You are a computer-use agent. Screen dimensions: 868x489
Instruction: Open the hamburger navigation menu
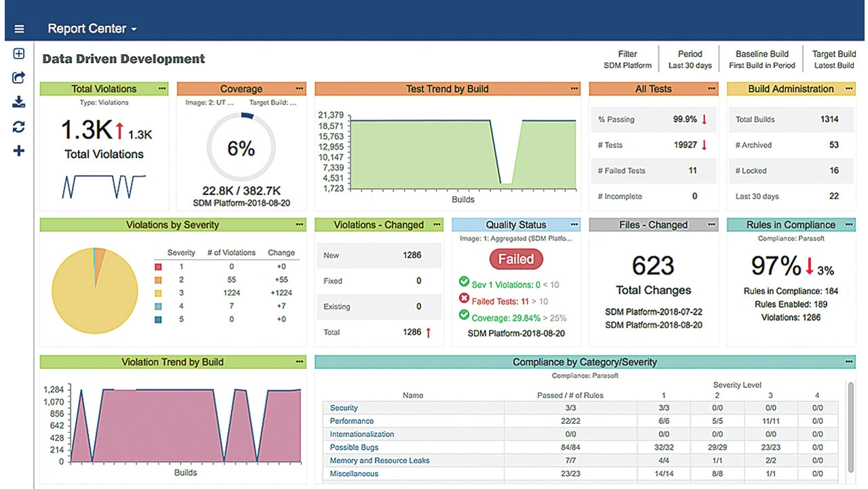point(19,29)
